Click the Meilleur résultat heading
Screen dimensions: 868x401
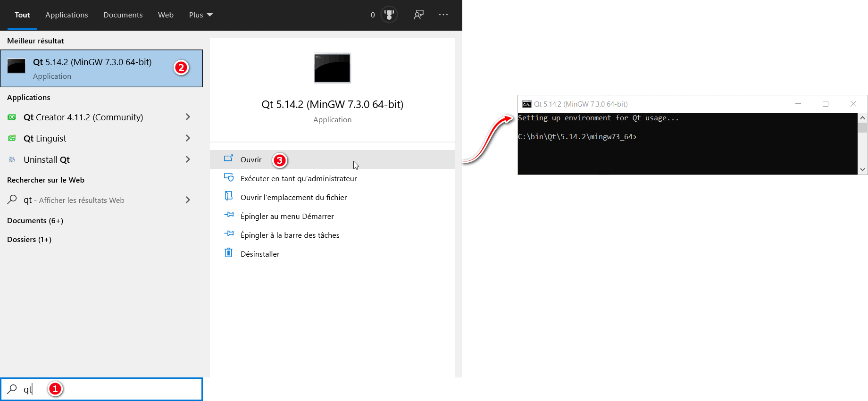click(x=35, y=41)
